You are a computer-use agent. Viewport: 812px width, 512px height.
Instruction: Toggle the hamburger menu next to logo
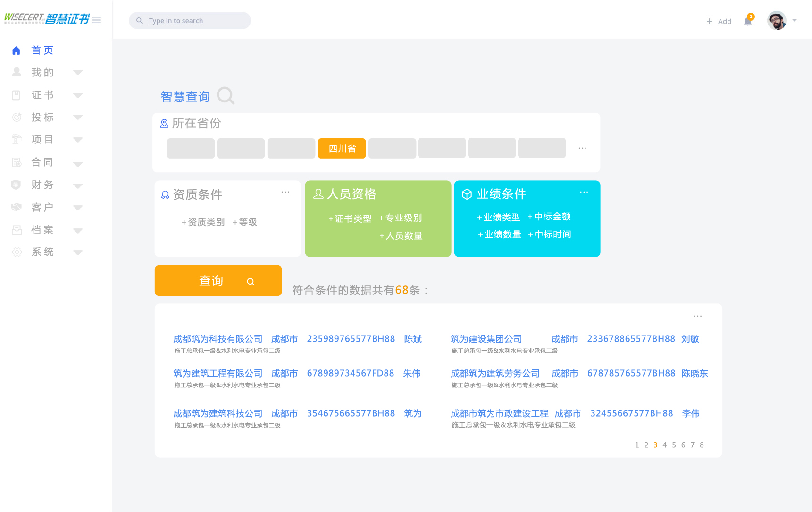pyautogui.click(x=97, y=20)
